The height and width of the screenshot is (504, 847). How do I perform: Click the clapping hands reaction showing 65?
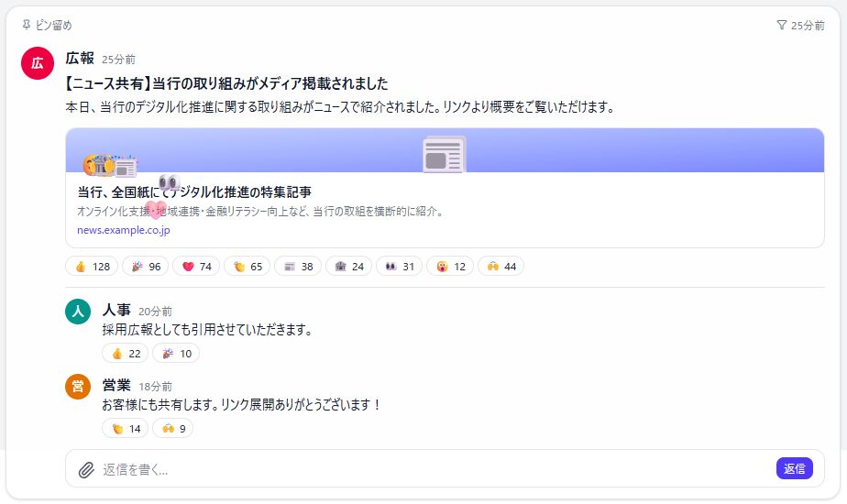point(247,267)
